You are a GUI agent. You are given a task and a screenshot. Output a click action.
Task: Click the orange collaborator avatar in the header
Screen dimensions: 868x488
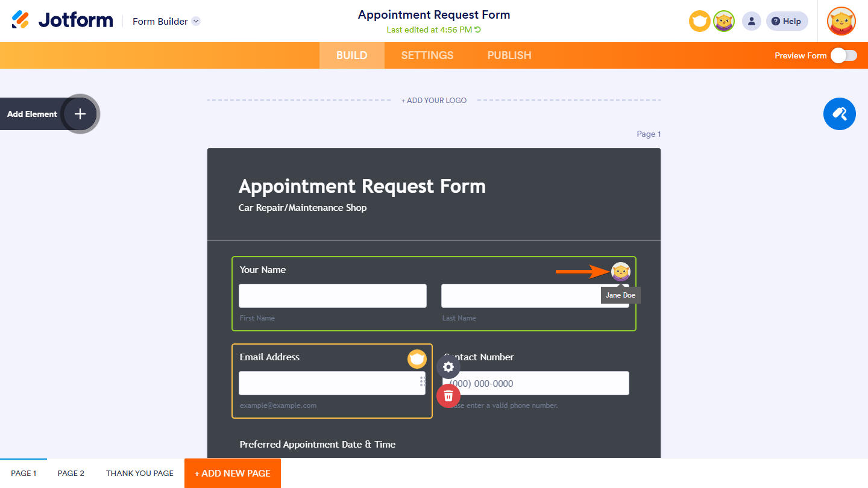699,22
